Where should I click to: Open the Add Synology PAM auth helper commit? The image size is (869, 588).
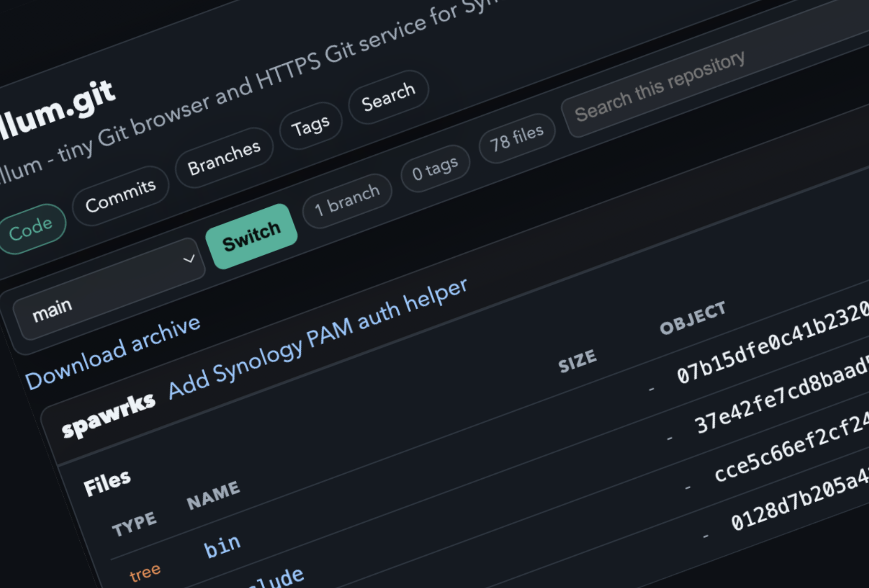[318, 339]
